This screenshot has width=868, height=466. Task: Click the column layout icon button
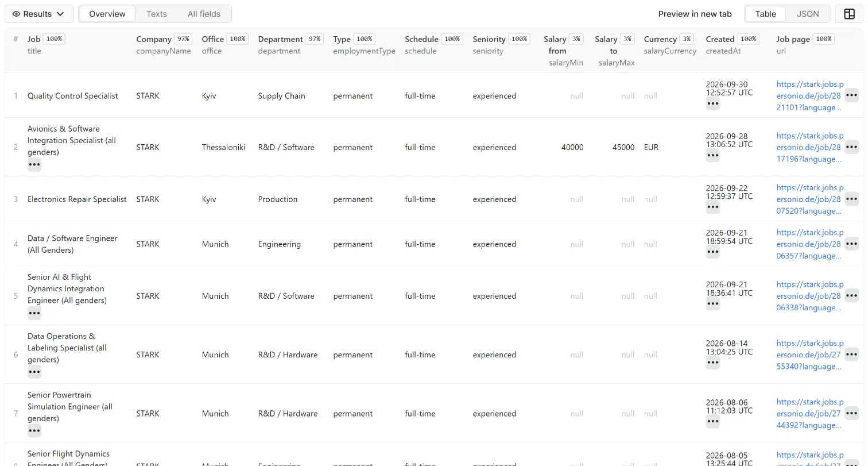(x=850, y=14)
